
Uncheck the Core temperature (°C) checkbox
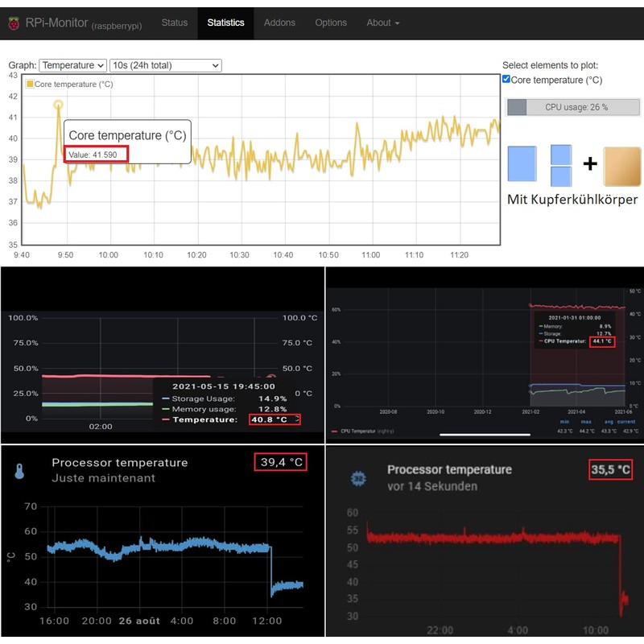click(506, 80)
